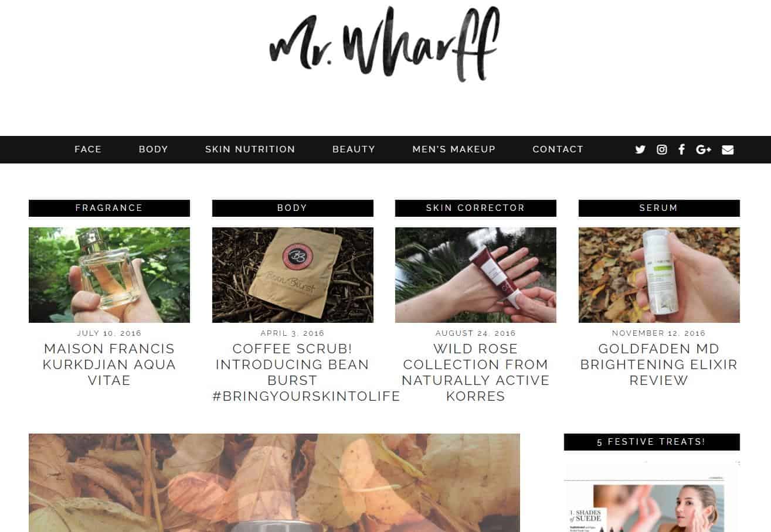Open the Face menu item
Image resolution: width=771 pixels, height=532 pixels.
pos(88,149)
